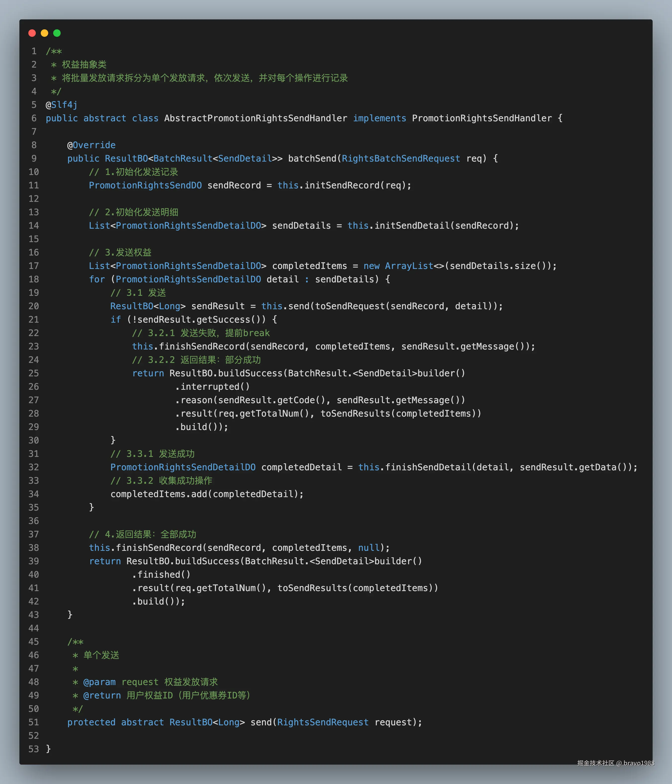Click the finishSendRecord call on line 23
This screenshot has height=784, width=672.
pyautogui.click(x=202, y=347)
